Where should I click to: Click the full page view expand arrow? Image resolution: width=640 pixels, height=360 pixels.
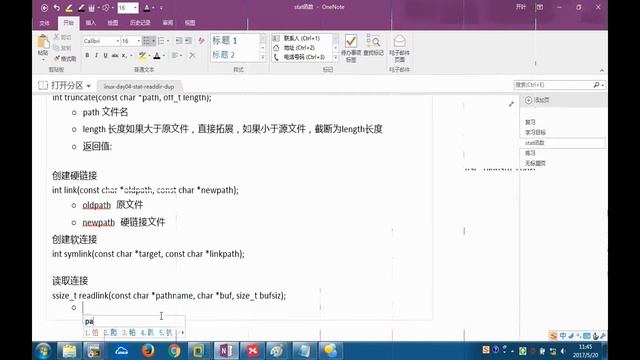[x=511, y=104]
